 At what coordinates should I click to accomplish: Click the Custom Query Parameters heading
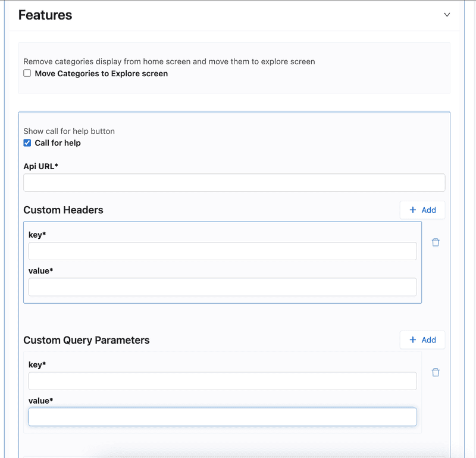[x=86, y=340]
